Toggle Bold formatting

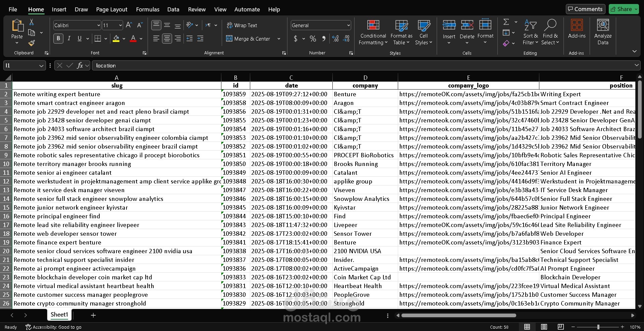point(58,39)
